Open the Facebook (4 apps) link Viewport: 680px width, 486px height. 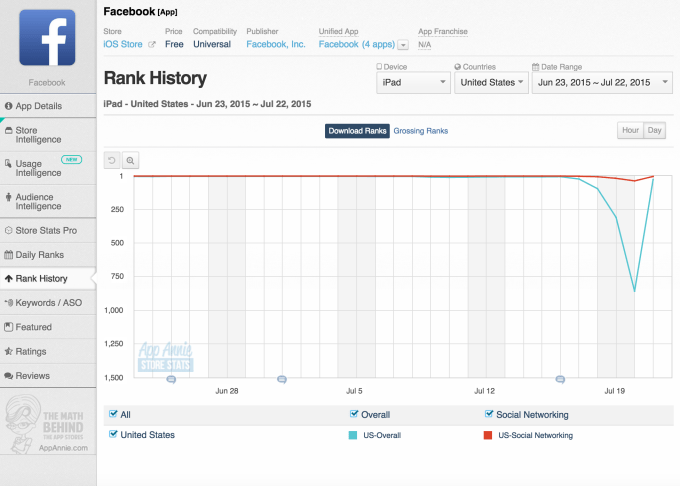[x=356, y=44]
